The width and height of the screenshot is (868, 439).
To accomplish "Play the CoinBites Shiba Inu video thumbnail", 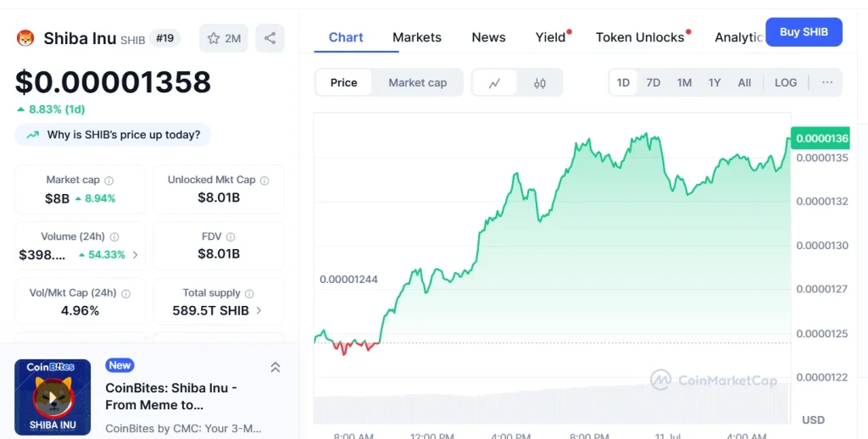I will pyautogui.click(x=53, y=397).
